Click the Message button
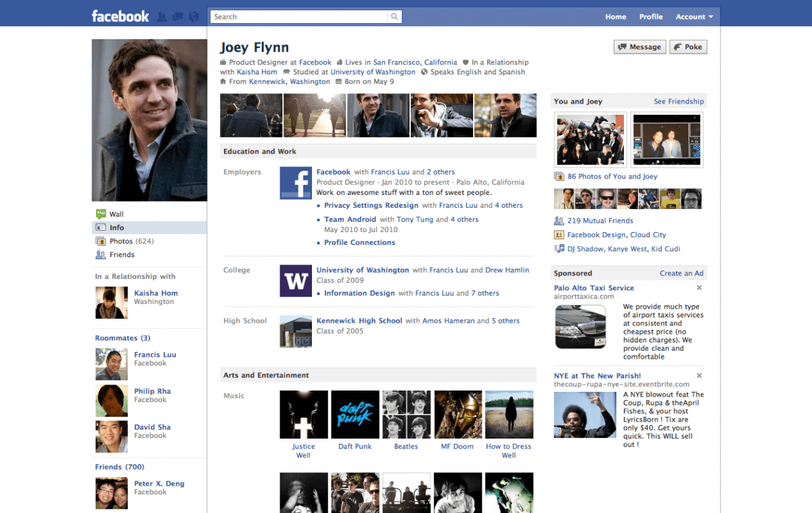 click(639, 47)
